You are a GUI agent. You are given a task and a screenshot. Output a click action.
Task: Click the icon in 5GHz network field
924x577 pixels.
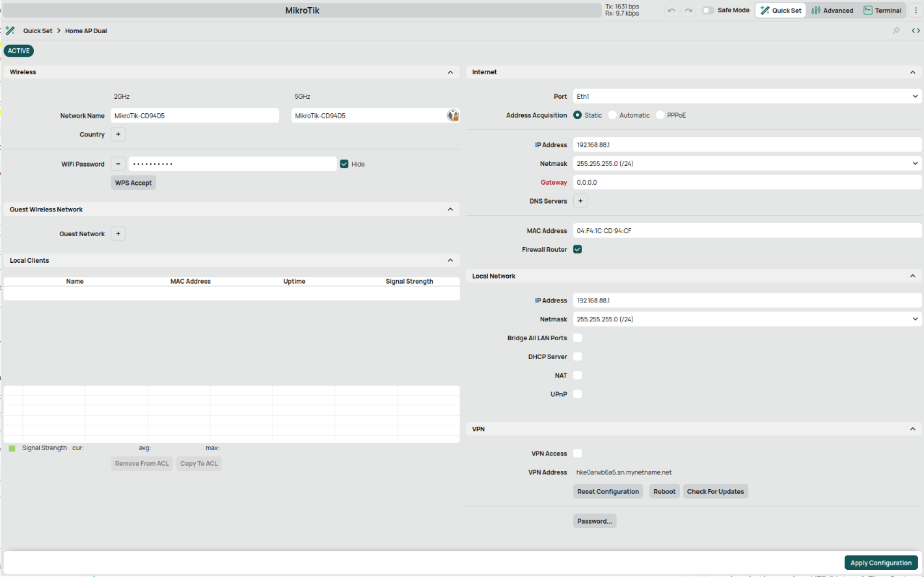[453, 116]
